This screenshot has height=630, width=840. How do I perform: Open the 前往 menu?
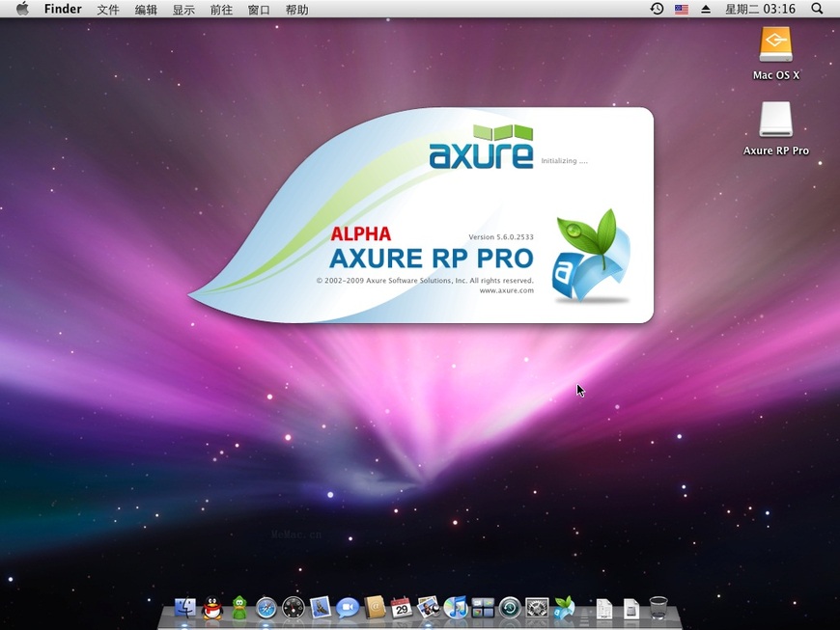221,9
